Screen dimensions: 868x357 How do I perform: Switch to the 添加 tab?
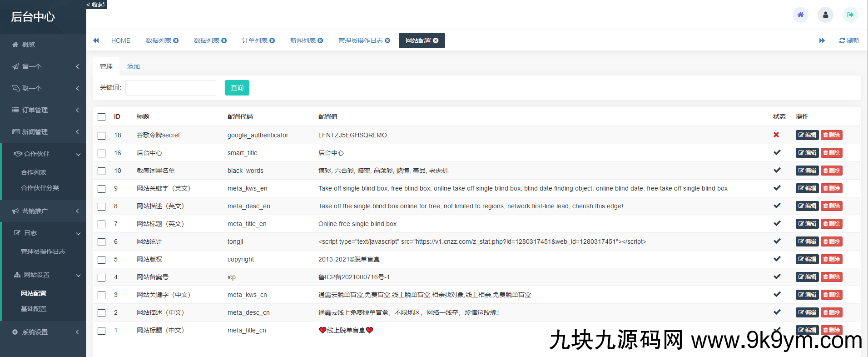pos(134,66)
